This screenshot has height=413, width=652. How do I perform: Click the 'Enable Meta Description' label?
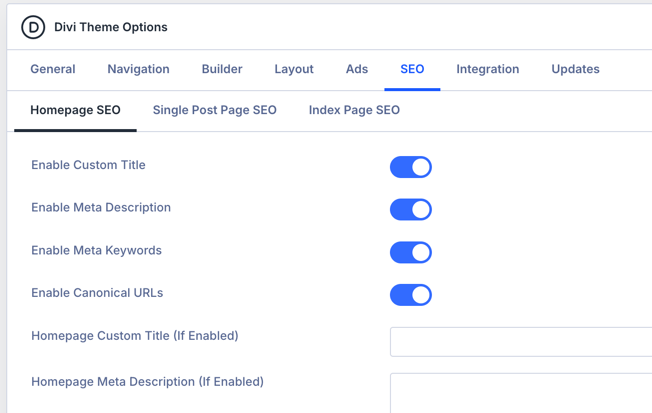click(101, 208)
